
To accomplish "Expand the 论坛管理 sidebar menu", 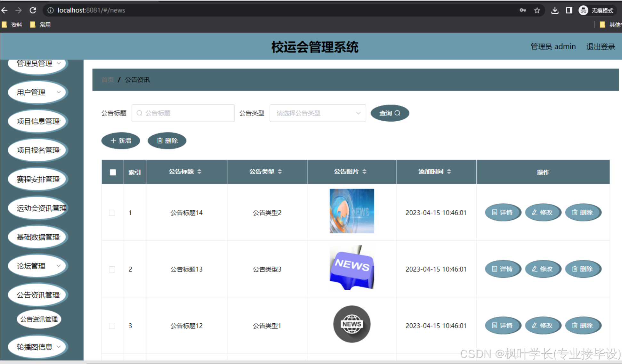I will coord(38,266).
